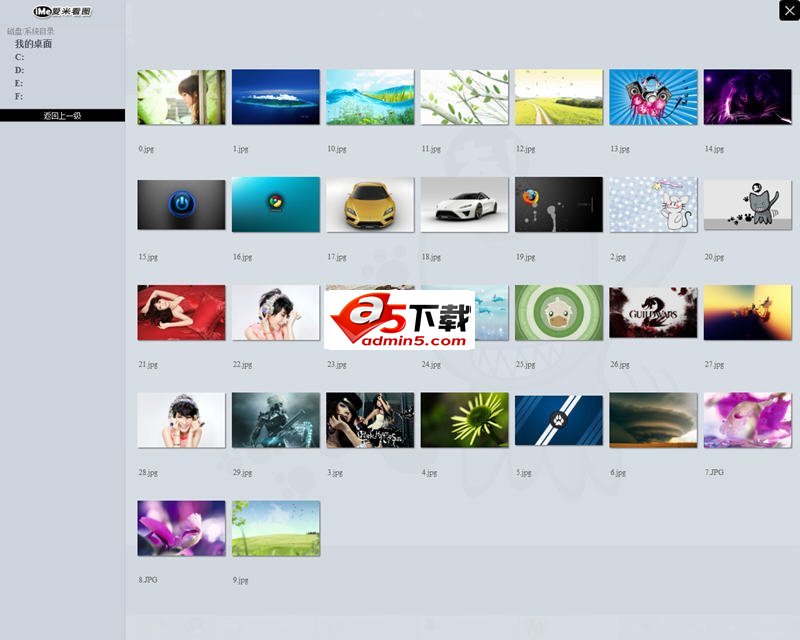Click the file name 10.jpg
Viewport: 800px width, 640px height.
[337, 149]
